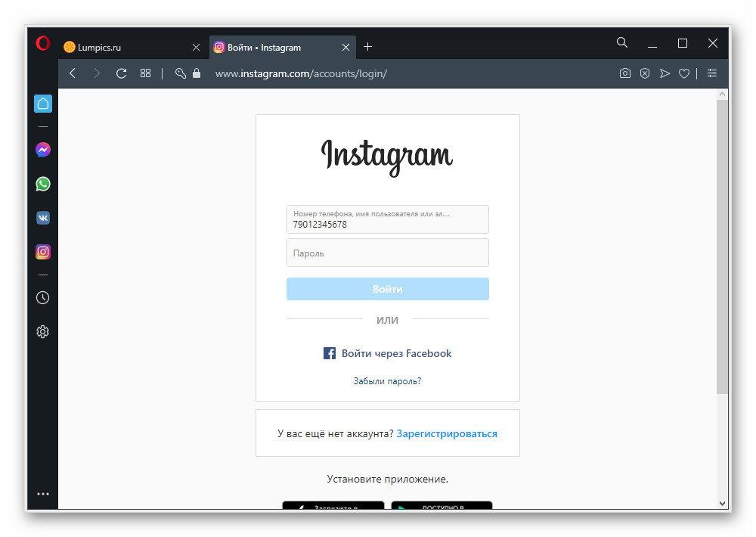756x537 pixels.
Task: Close the Войти • Instagram tab
Action: pyautogui.click(x=345, y=48)
